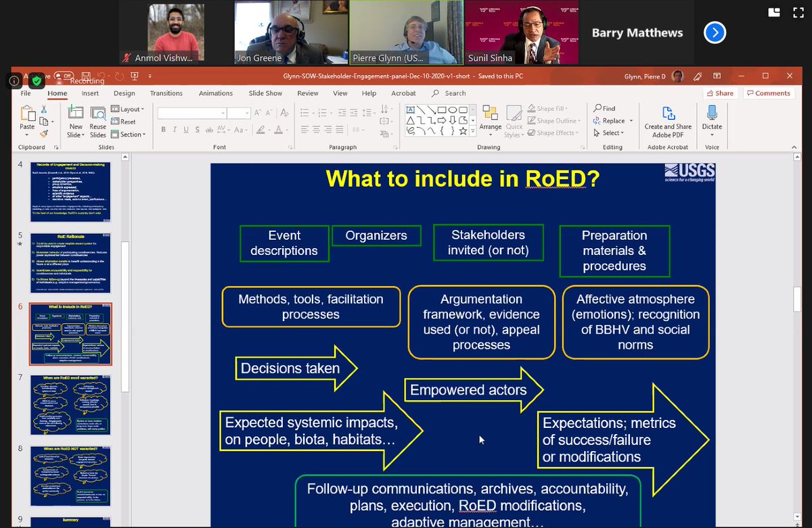Click next participants arrow in video strip
812x528 pixels.
pos(715,32)
